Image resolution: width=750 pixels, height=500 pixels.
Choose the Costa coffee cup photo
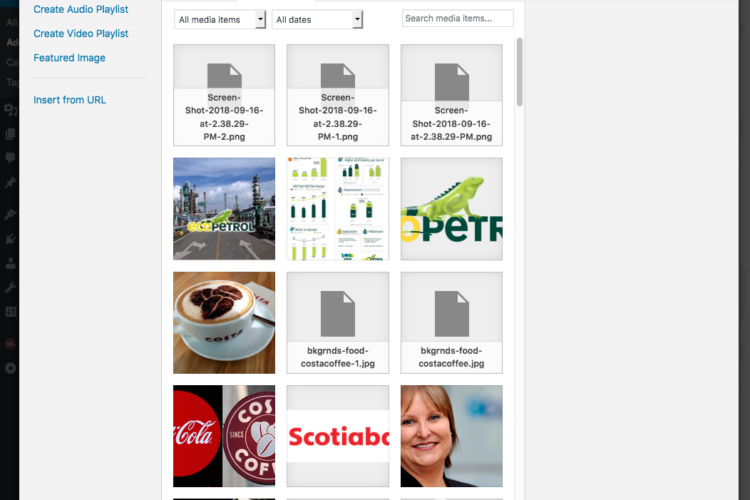(x=224, y=322)
